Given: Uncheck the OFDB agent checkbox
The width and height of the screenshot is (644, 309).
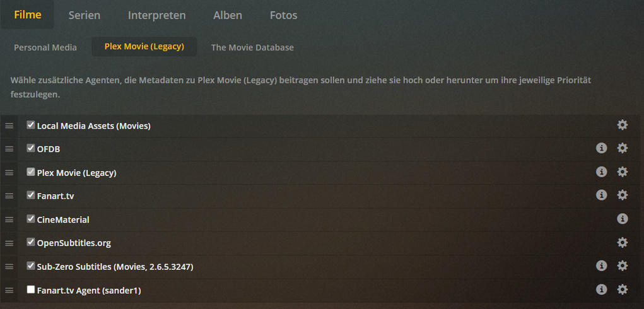Looking at the screenshot, I should [x=30, y=148].
